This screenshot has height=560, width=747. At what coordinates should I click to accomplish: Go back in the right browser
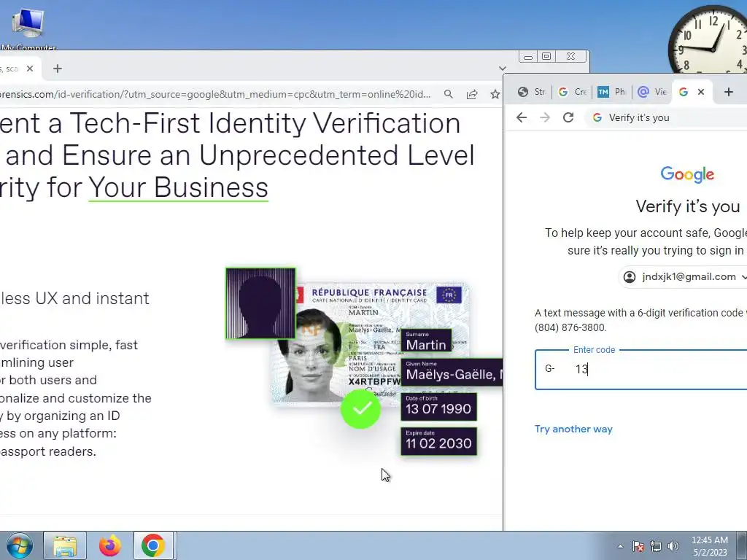pos(522,117)
